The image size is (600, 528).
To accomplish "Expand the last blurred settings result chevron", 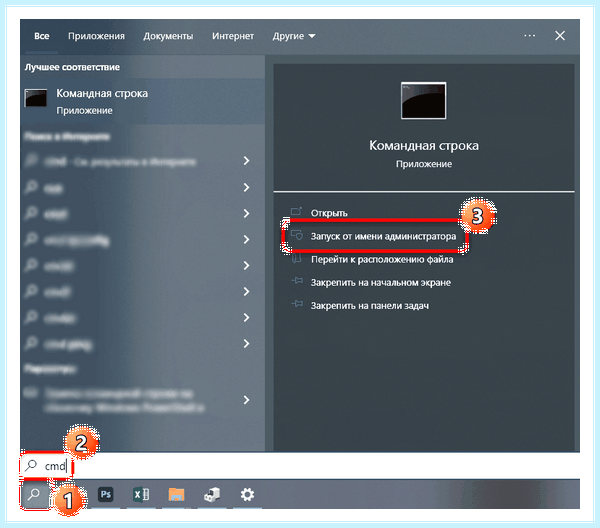I will click(x=247, y=400).
